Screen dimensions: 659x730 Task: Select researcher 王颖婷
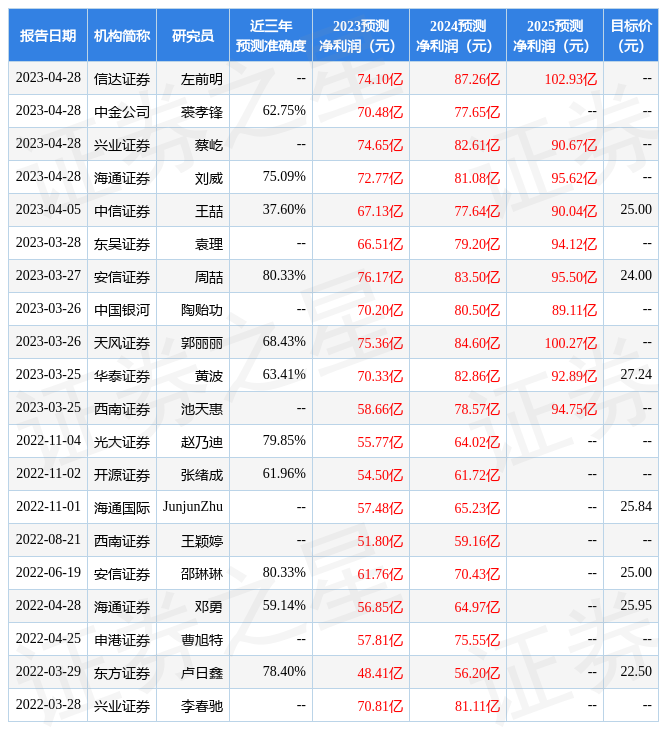pos(202,541)
